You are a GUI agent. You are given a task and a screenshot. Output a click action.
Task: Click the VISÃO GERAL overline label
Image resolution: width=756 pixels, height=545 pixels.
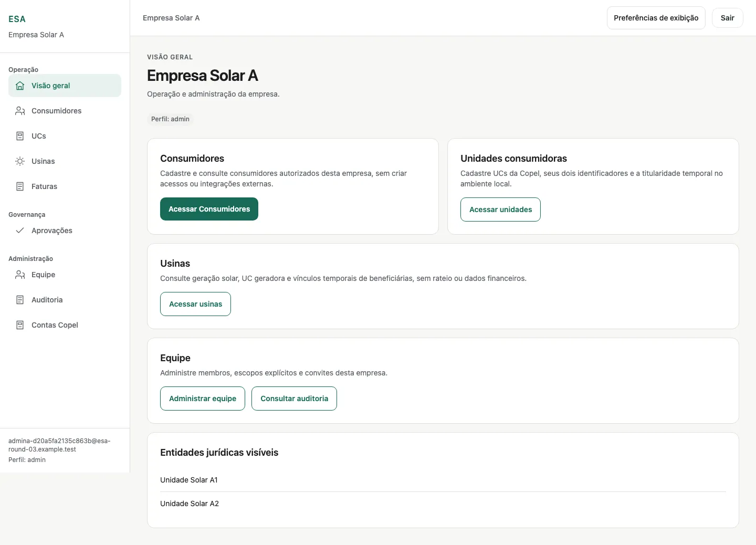click(x=170, y=57)
